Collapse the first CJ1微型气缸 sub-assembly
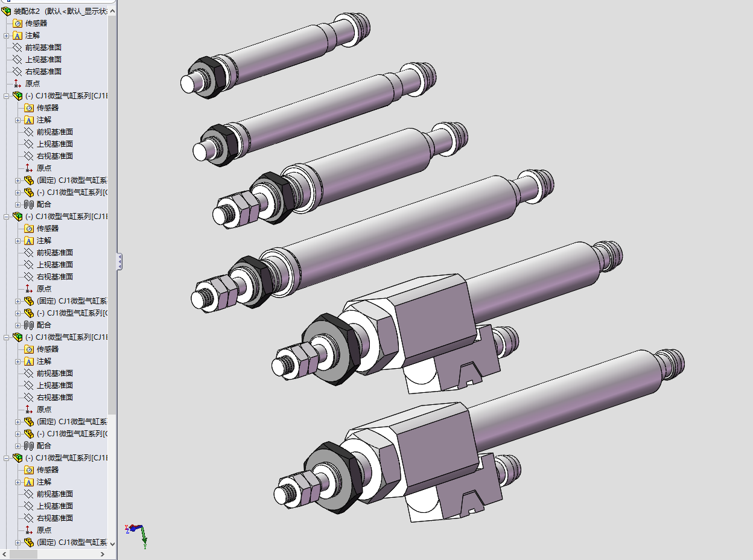 [6, 96]
